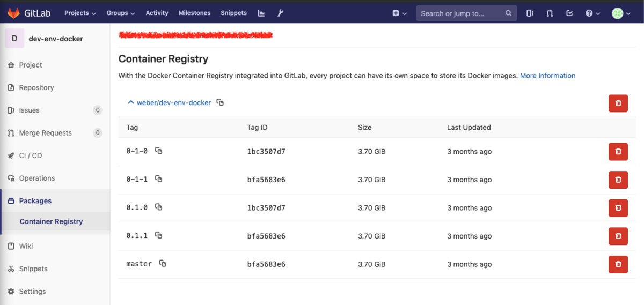Open the help question mark dropdown
Viewport: 644px width, 305px height.
(x=592, y=13)
